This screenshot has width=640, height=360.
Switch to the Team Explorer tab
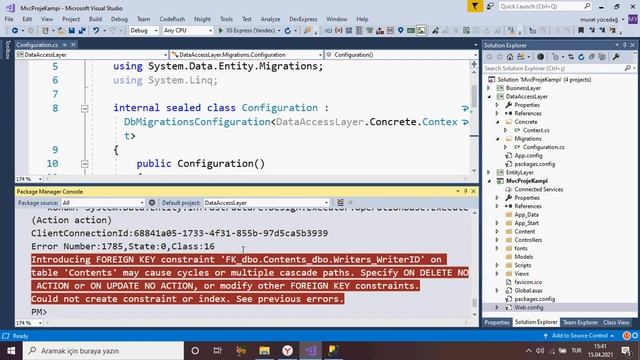[x=580, y=322]
